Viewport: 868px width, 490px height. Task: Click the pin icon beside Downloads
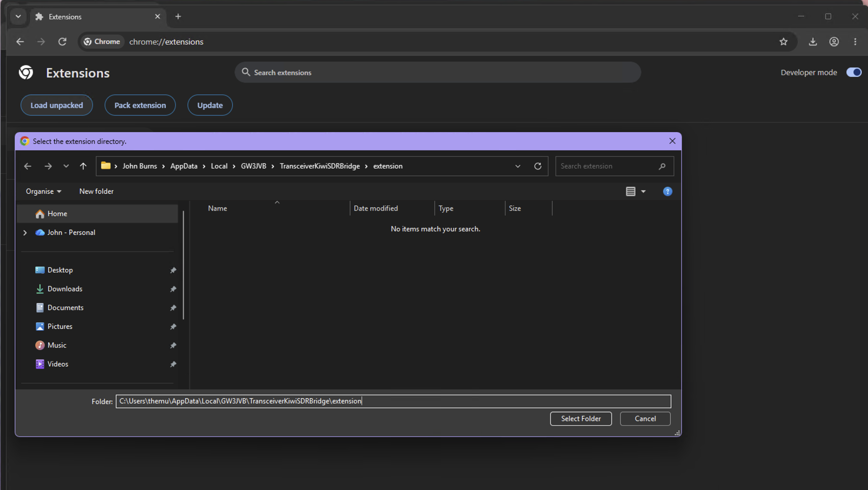(173, 289)
